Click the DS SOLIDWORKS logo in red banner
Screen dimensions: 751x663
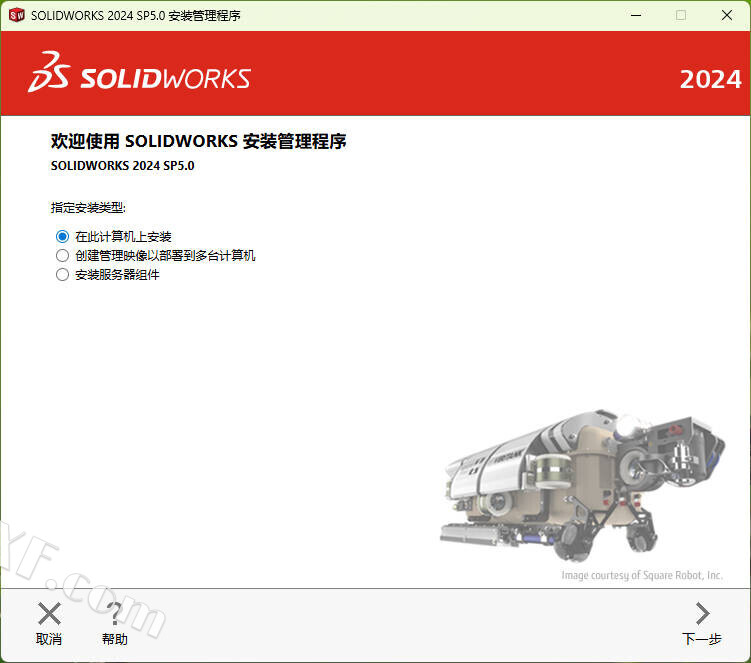click(x=139, y=75)
